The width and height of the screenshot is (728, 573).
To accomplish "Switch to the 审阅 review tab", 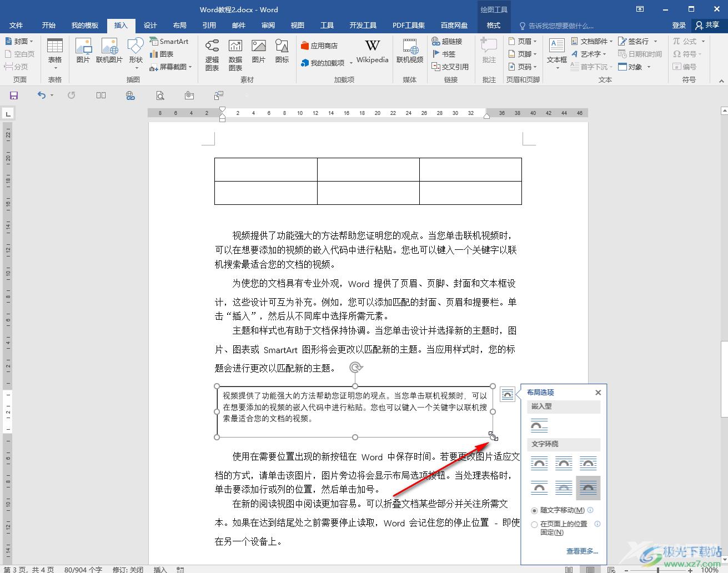I will coord(268,25).
